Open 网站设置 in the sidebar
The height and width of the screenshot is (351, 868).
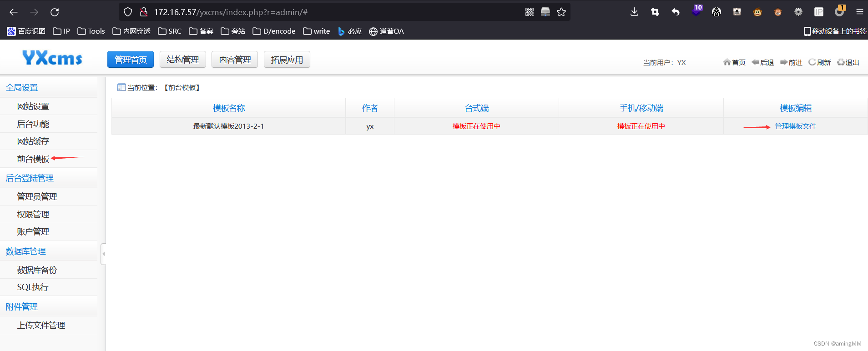[x=33, y=106]
